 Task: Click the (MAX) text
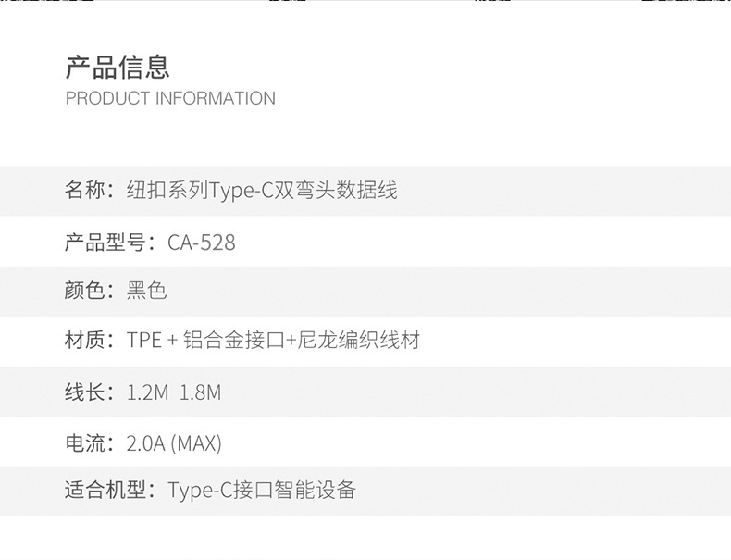[197, 443]
